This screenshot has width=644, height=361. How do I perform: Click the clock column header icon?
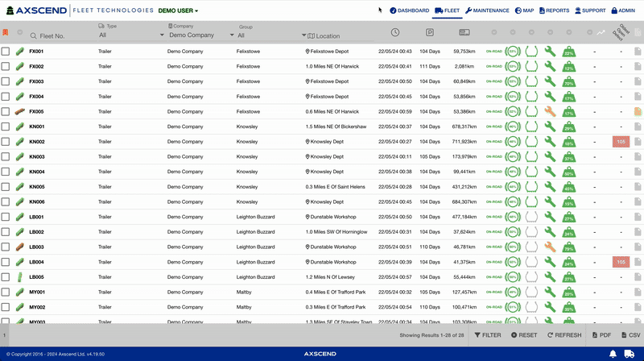[394, 32]
